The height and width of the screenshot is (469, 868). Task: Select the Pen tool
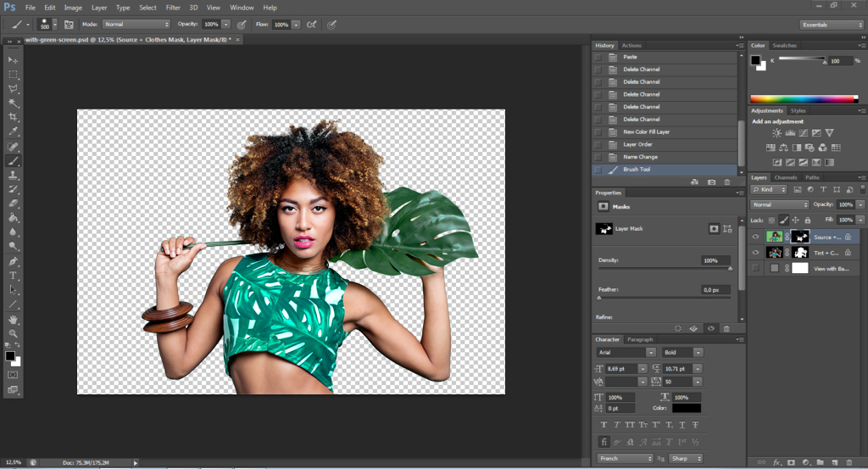click(x=13, y=261)
